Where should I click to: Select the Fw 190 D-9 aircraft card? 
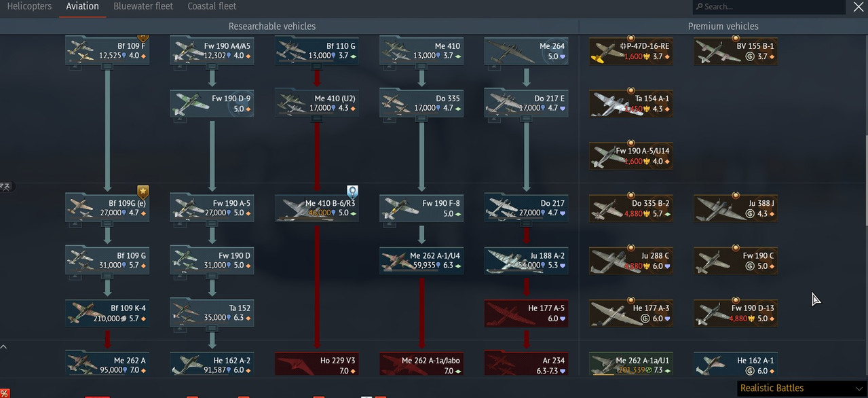pos(212,103)
